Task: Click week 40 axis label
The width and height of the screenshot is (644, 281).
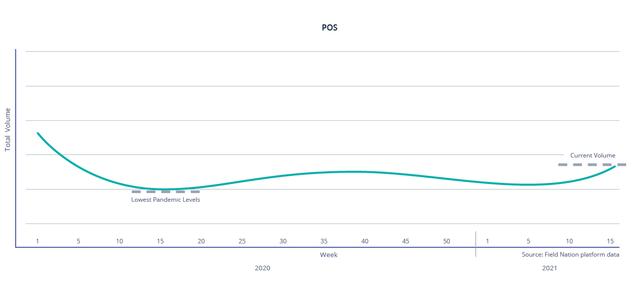Action: 364,241
